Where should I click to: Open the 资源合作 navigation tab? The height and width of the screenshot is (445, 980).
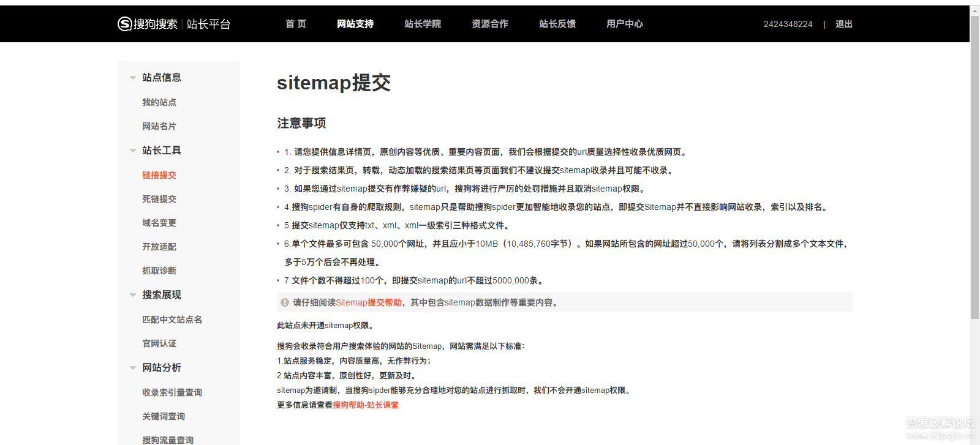coord(490,24)
